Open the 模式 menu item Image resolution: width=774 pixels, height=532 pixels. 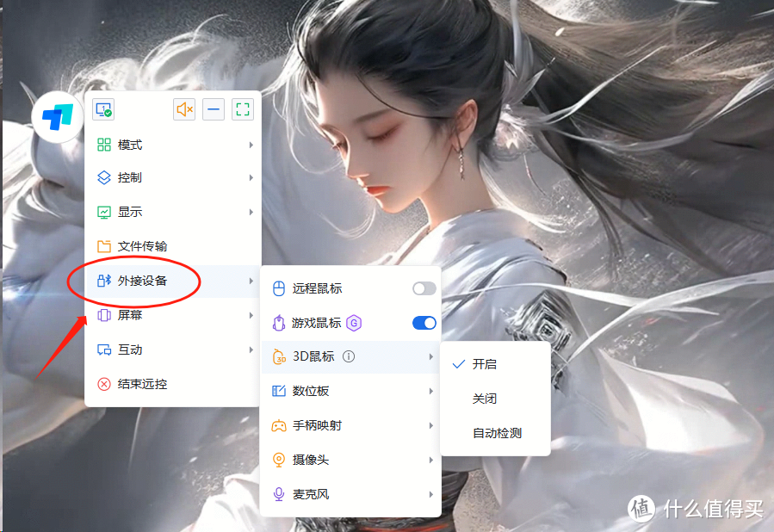[173, 145]
